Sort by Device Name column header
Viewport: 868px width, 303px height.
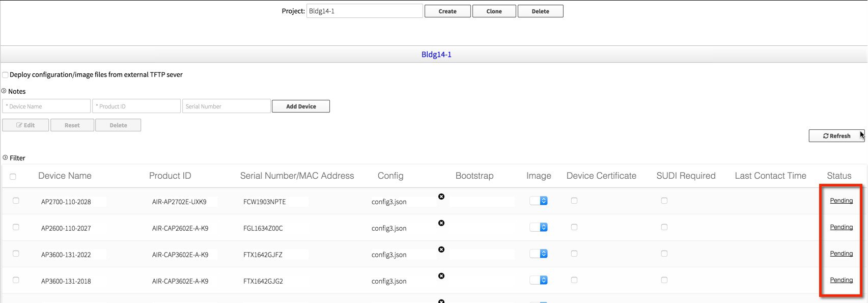point(65,176)
